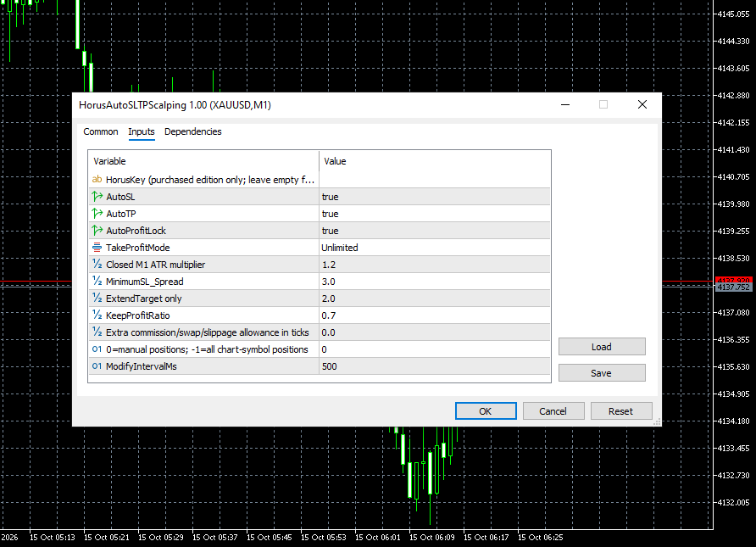Select the KeepProfitRatio variable name
Screen dimensions: 756x547
[x=138, y=315]
